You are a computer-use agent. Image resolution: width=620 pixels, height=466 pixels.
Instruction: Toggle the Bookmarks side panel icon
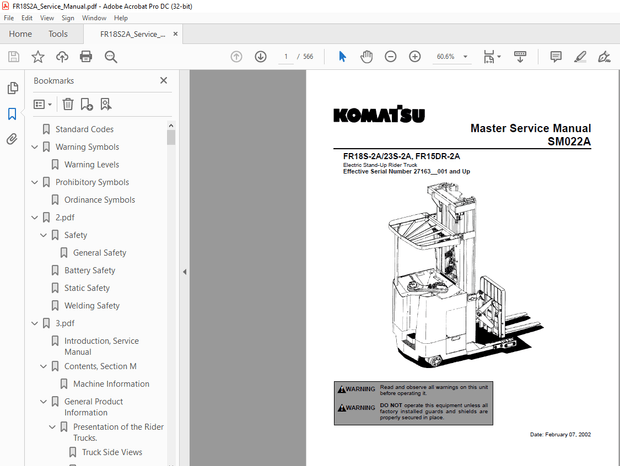(12, 114)
